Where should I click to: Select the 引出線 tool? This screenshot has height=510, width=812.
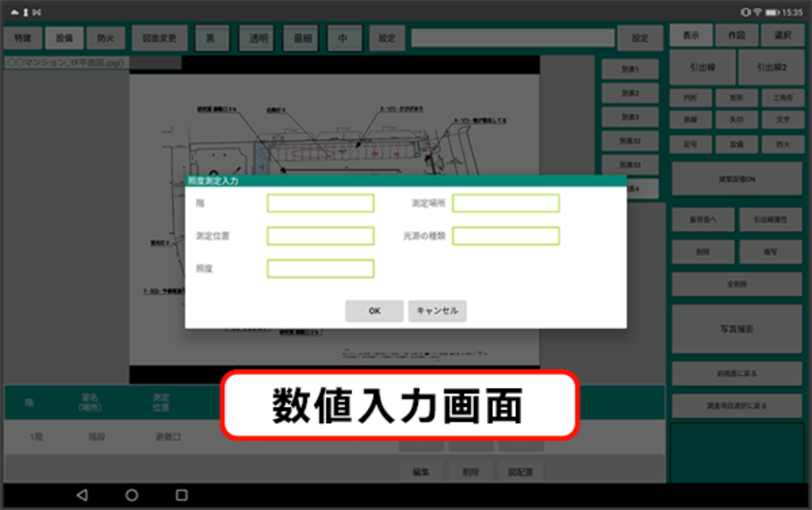coord(703,67)
